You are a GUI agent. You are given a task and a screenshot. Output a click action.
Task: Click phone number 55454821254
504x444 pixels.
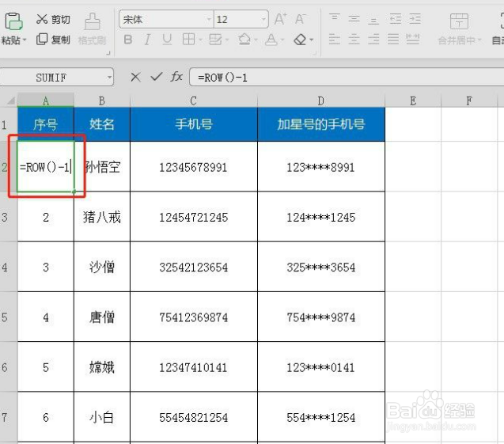(x=194, y=417)
